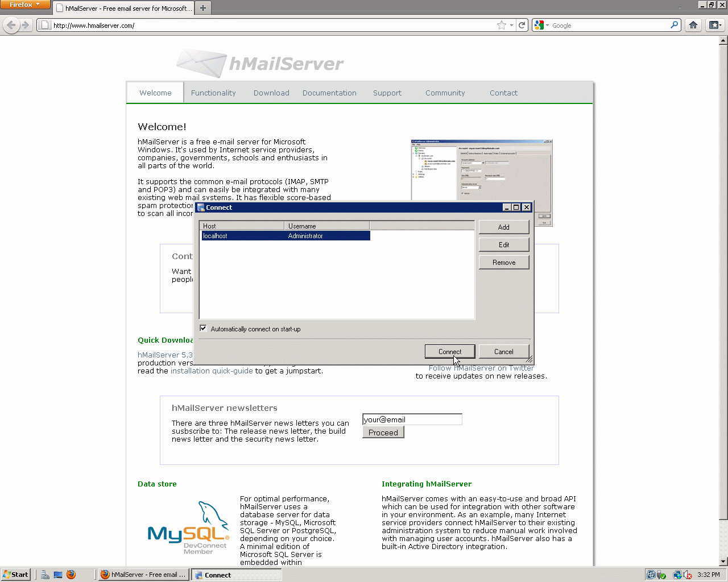Open the Firefox application menu dropdown
The image size is (728, 582).
pyautogui.click(x=26, y=5)
